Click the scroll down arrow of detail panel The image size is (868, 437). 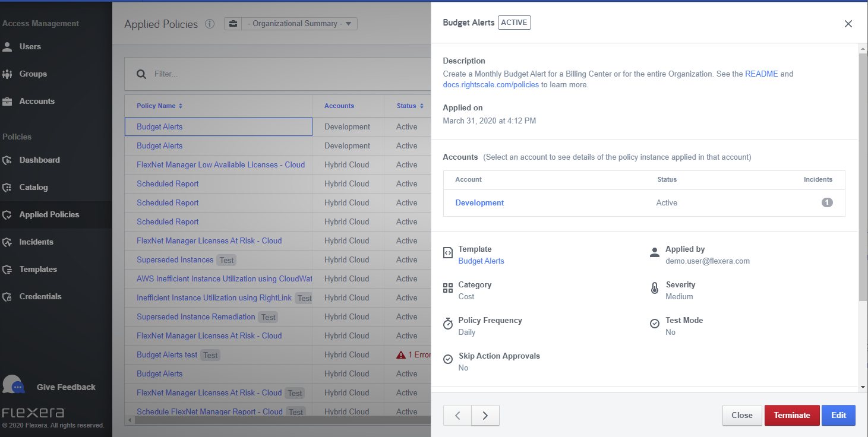[x=863, y=387]
